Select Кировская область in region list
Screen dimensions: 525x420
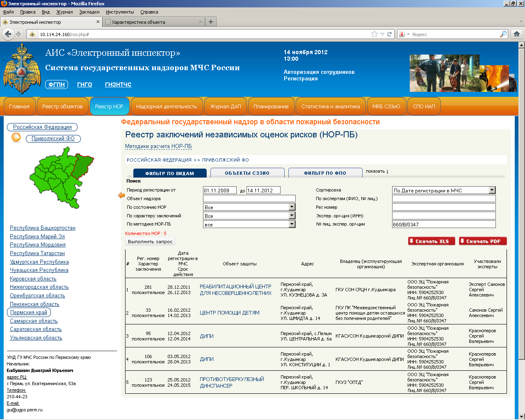(x=33, y=279)
